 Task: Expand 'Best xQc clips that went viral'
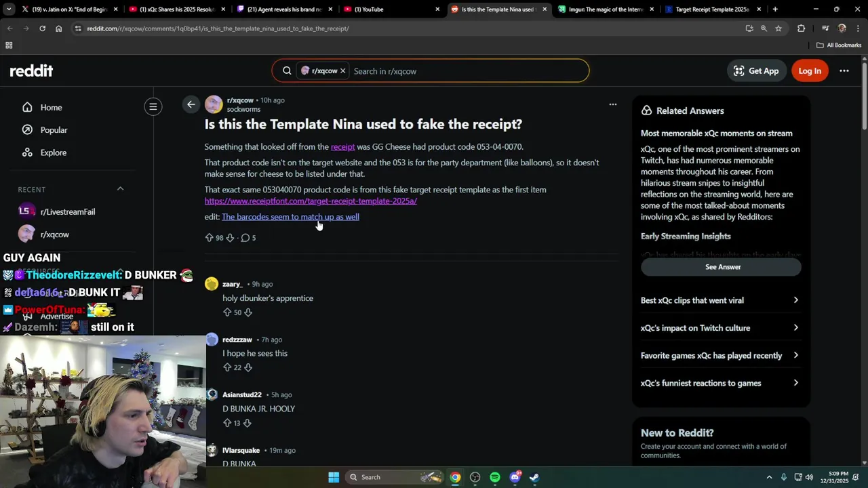[x=719, y=300]
